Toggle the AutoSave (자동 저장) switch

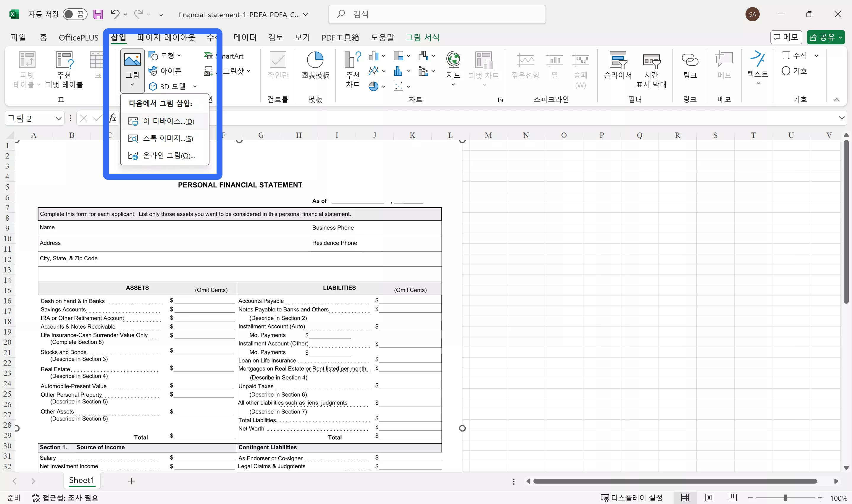click(x=75, y=14)
